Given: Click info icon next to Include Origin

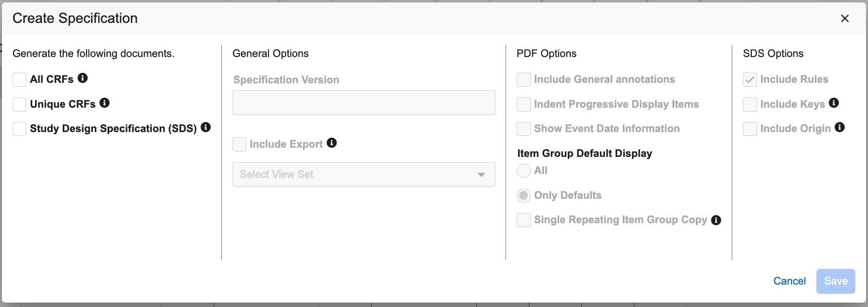Looking at the screenshot, I should (x=840, y=127).
